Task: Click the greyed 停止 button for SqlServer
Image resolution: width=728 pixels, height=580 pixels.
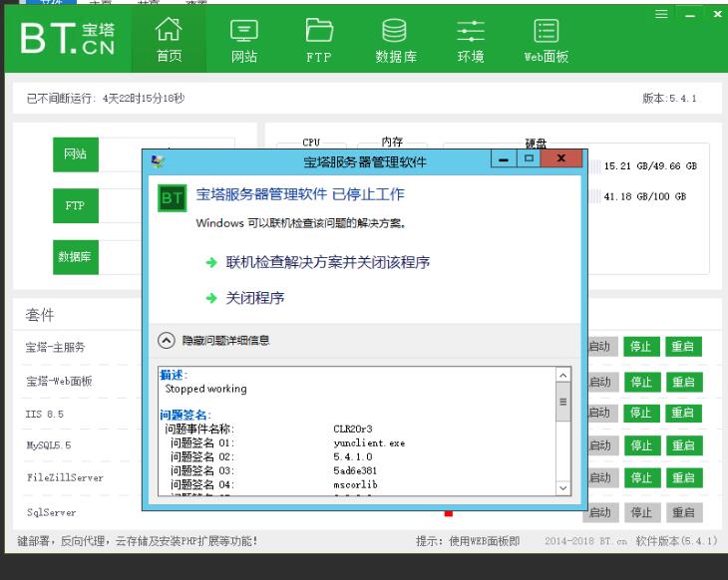Action: [642, 512]
